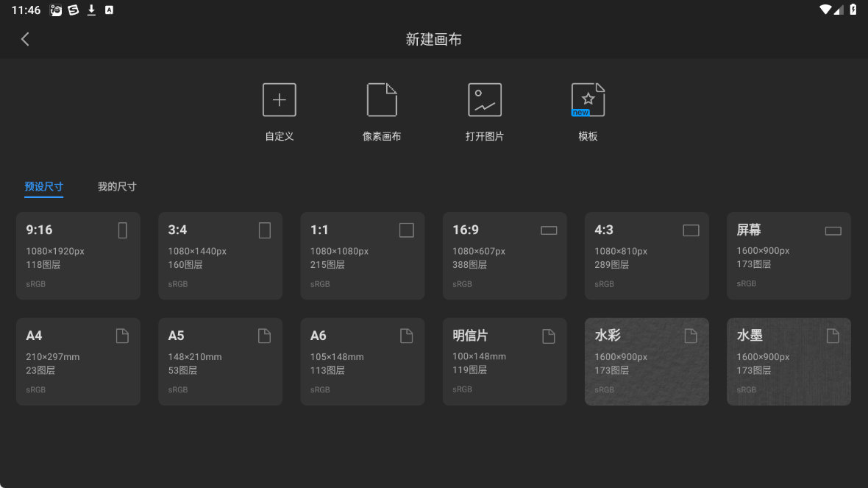Open the Custom canvas (自定义) creator
The height and width of the screenshot is (488, 868).
(279, 110)
